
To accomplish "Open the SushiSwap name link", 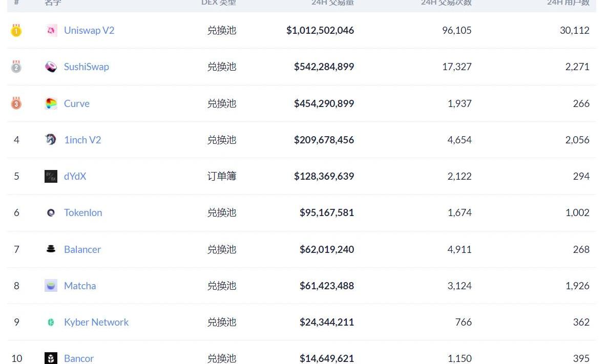I will click(x=87, y=67).
